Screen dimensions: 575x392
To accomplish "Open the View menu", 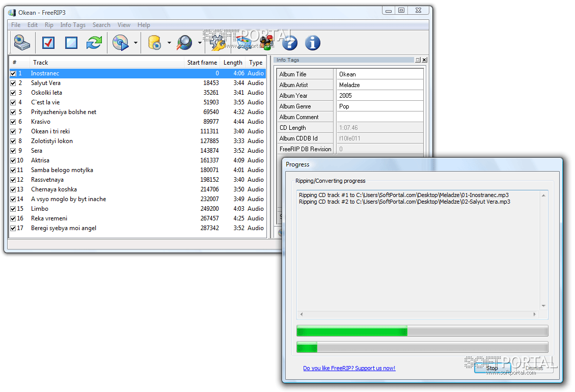I will [124, 25].
